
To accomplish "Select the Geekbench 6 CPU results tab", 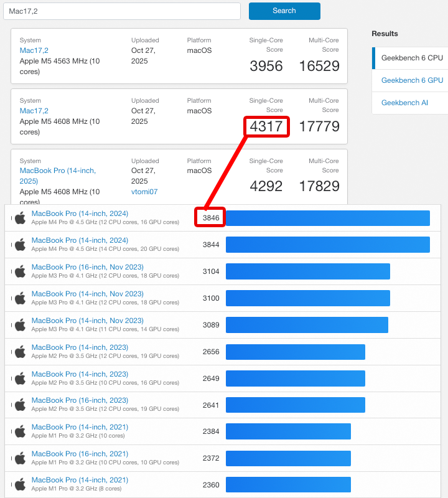I will point(412,58).
